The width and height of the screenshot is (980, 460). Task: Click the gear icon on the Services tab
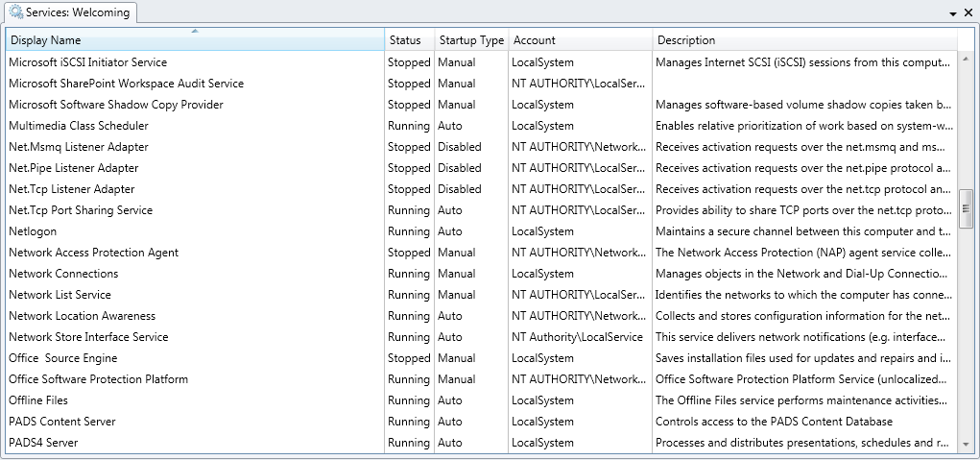[16, 12]
